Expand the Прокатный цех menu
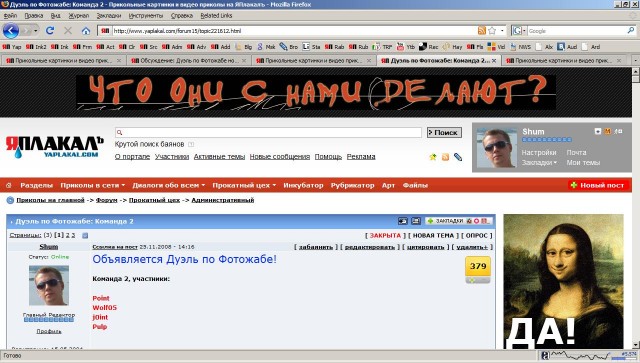 coord(244,185)
